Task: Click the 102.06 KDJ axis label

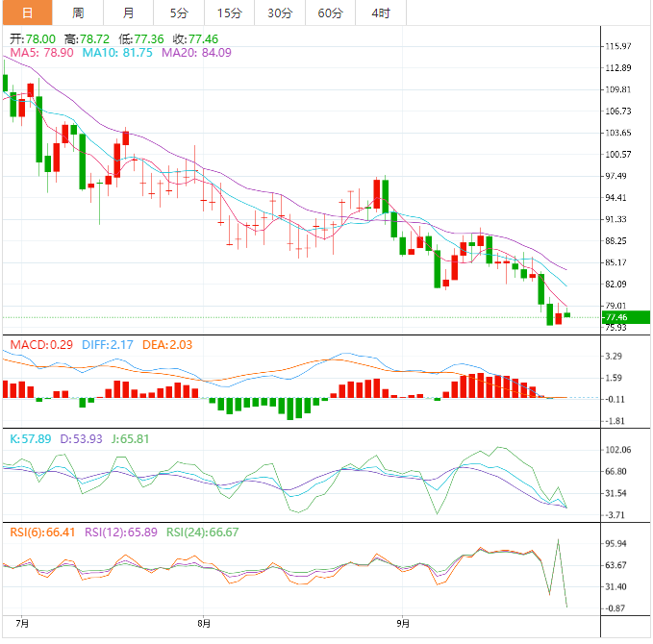Action: [x=618, y=450]
